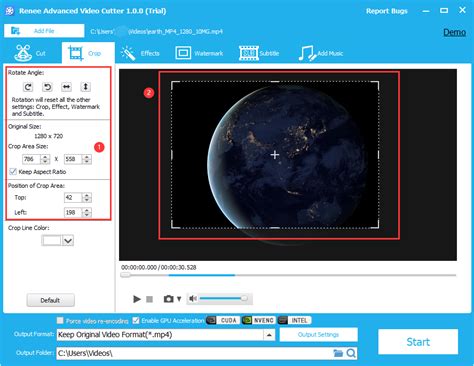Open Add Music tab
The height and width of the screenshot is (366, 474).
coord(321,53)
